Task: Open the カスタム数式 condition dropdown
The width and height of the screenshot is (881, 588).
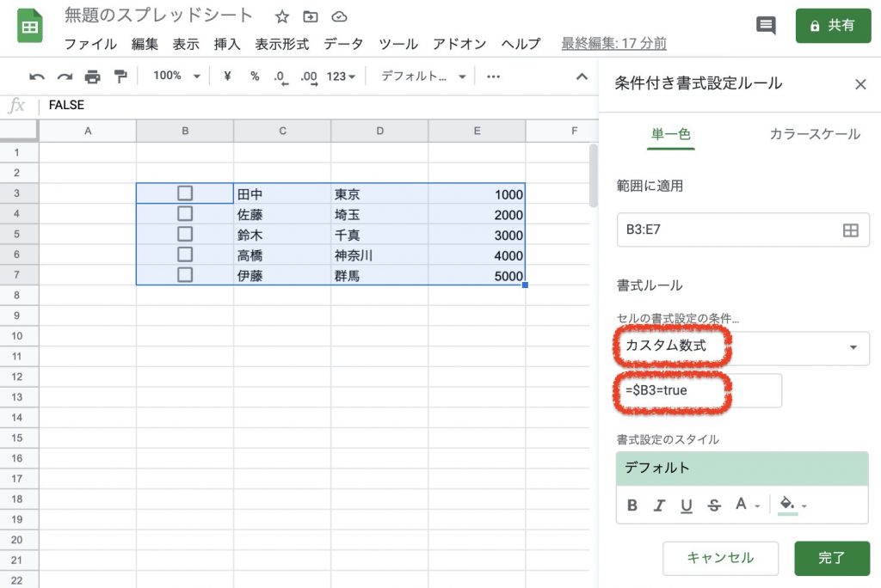Action: coord(742,346)
